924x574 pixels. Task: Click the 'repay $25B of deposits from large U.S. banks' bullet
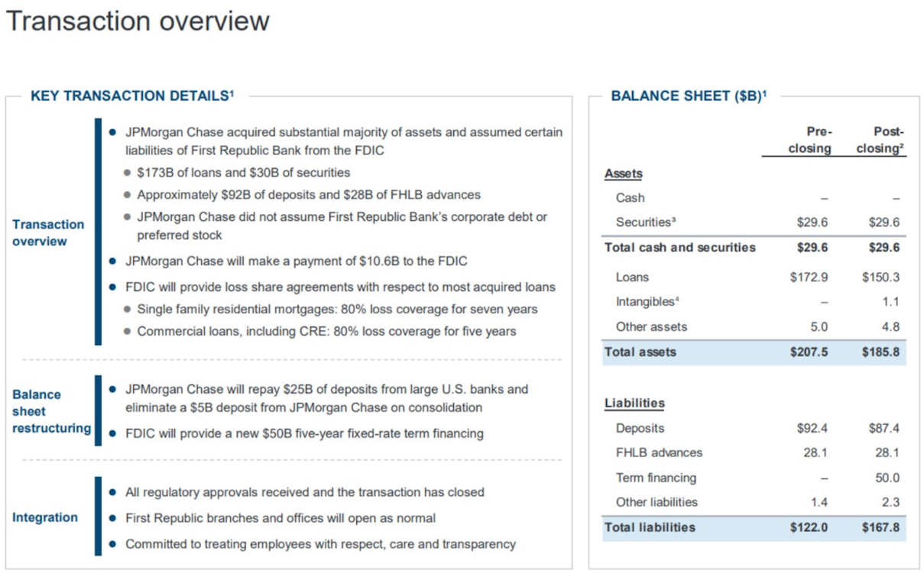point(326,398)
